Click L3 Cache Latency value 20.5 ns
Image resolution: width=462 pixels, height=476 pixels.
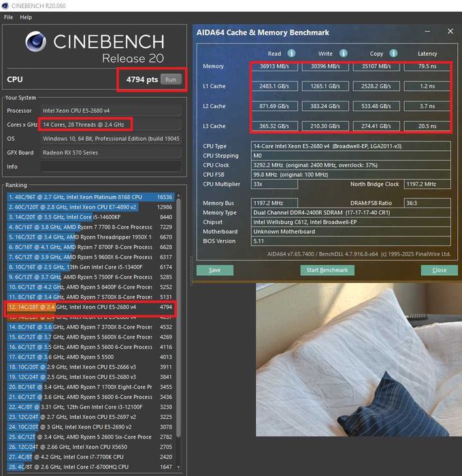tap(427, 126)
